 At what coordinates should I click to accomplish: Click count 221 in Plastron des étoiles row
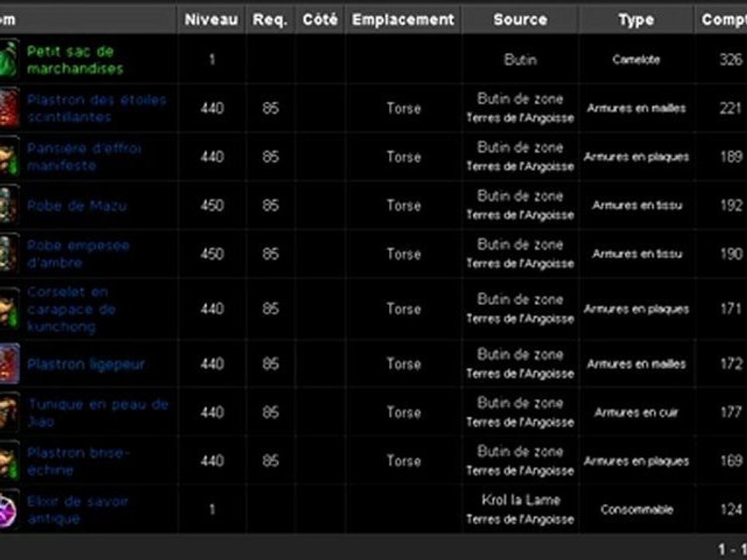tap(731, 108)
